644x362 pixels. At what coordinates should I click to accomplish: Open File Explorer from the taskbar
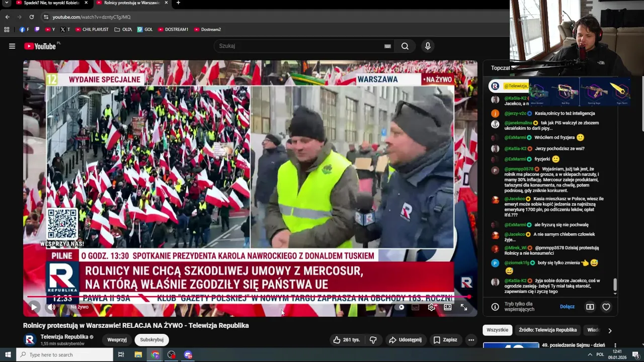138,354
